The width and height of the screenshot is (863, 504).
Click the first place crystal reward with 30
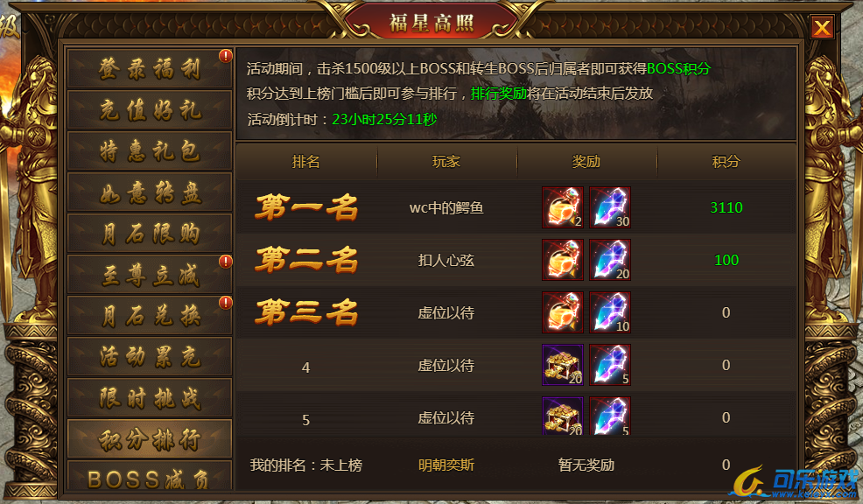click(610, 207)
